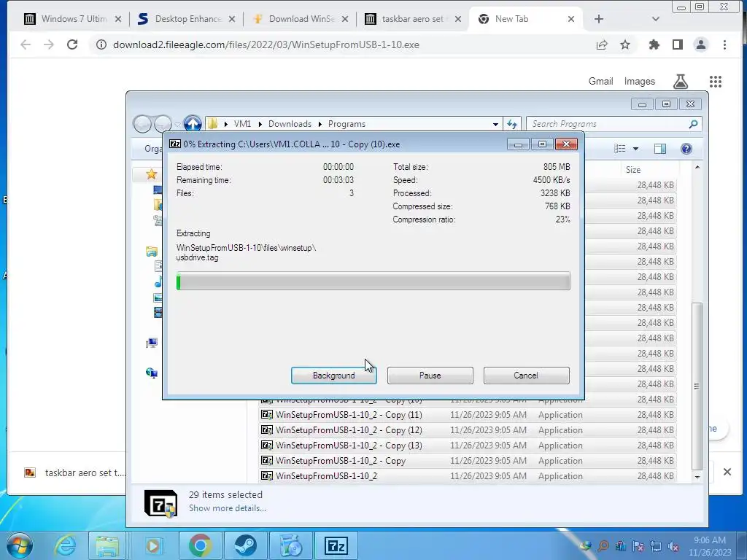The width and height of the screenshot is (747, 560).
Task: Select WinSetupFromUSB-1-10_2 - Copy (11) file
Action: click(x=468, y=415)
